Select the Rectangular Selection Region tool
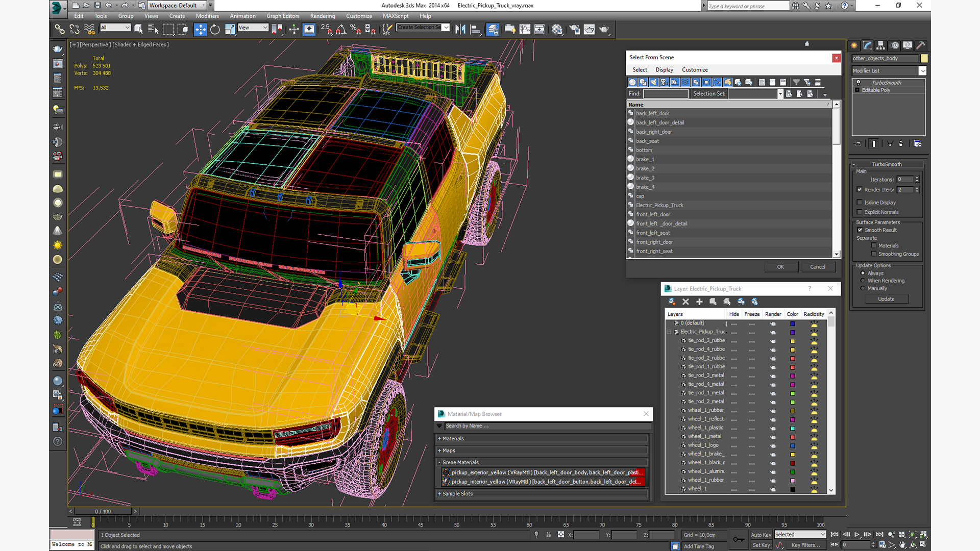Screen dimensions: 980x551 pos(168,29)
